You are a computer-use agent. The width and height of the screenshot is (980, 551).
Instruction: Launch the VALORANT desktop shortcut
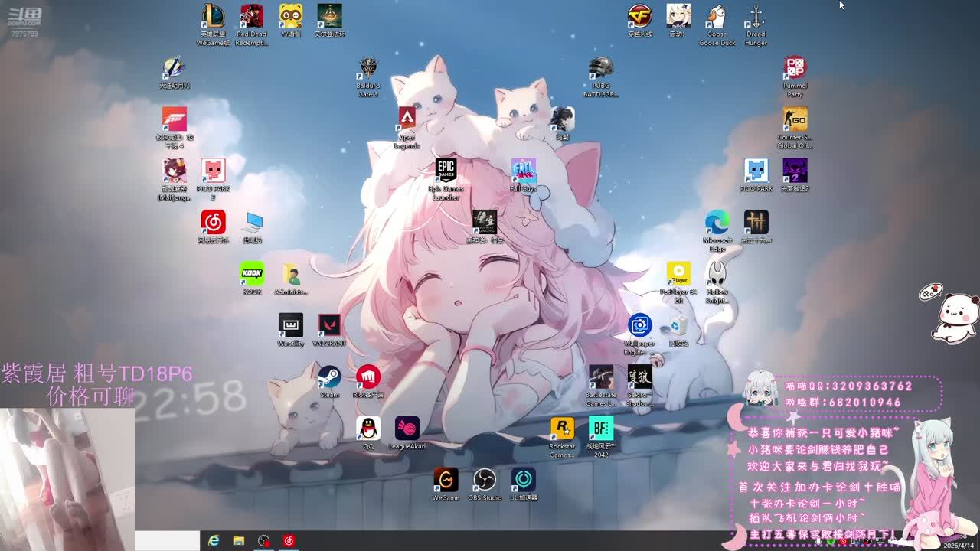pos(329,330)
